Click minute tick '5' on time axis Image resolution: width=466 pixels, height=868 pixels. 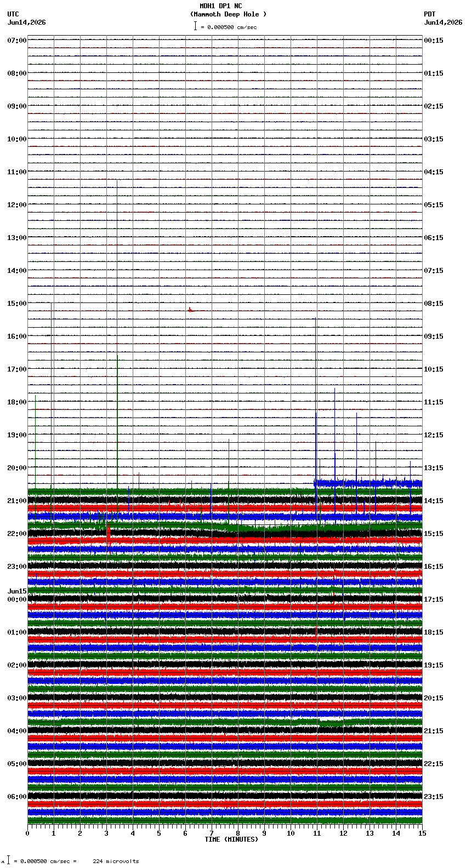[159, 833]
